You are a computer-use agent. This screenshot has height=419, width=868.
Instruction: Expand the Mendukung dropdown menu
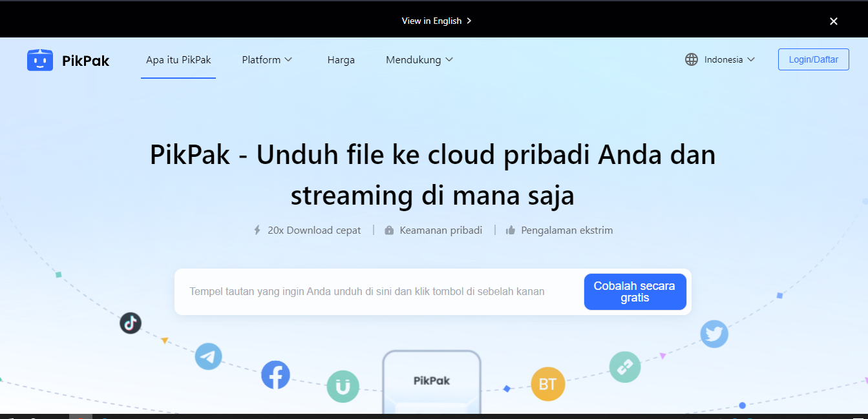[419, 59]
